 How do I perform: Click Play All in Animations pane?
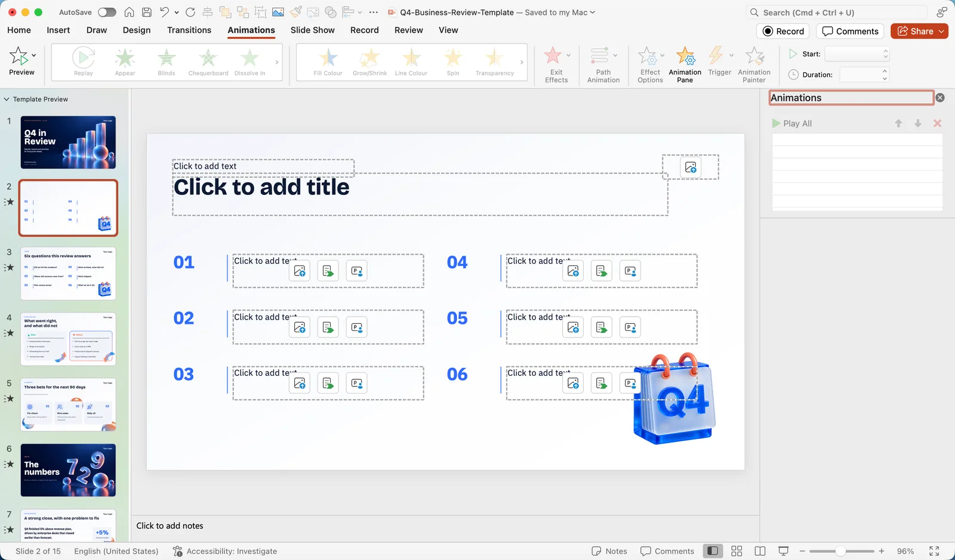coord(791,123)
